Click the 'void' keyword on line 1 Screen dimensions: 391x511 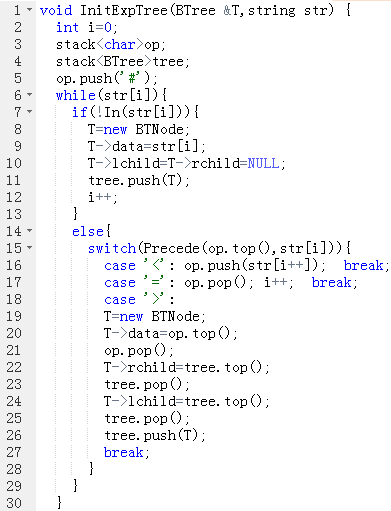pos(56,10)
